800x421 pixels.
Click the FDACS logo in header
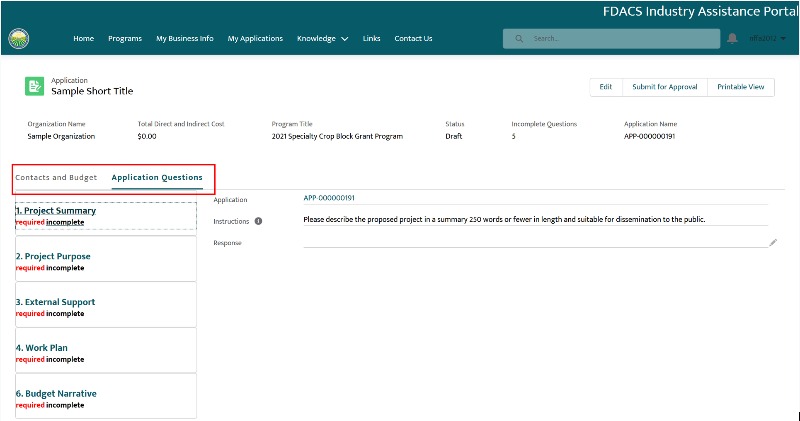pos(18,38)
